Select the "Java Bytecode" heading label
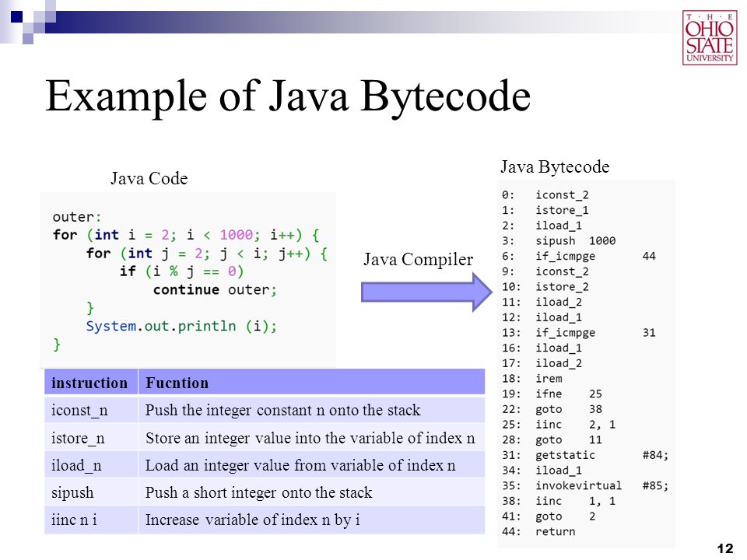747x560 pixels. point(555,166)
